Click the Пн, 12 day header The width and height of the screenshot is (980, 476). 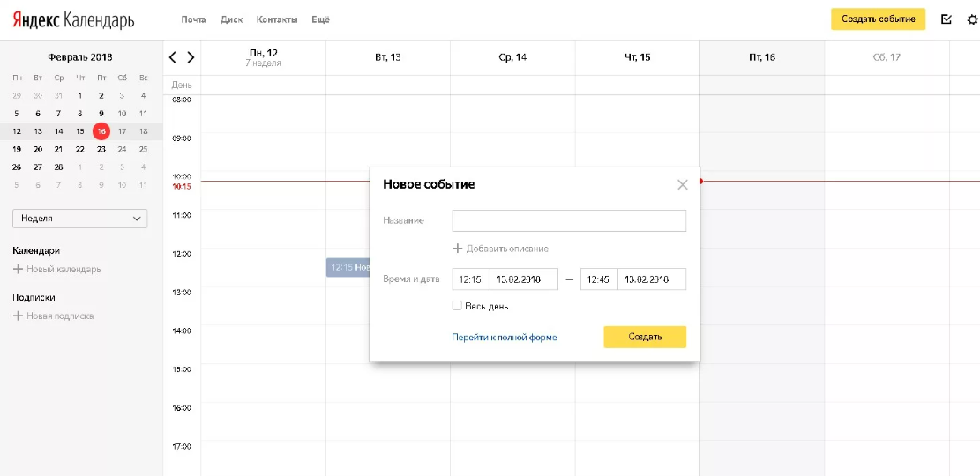[263, 57]
